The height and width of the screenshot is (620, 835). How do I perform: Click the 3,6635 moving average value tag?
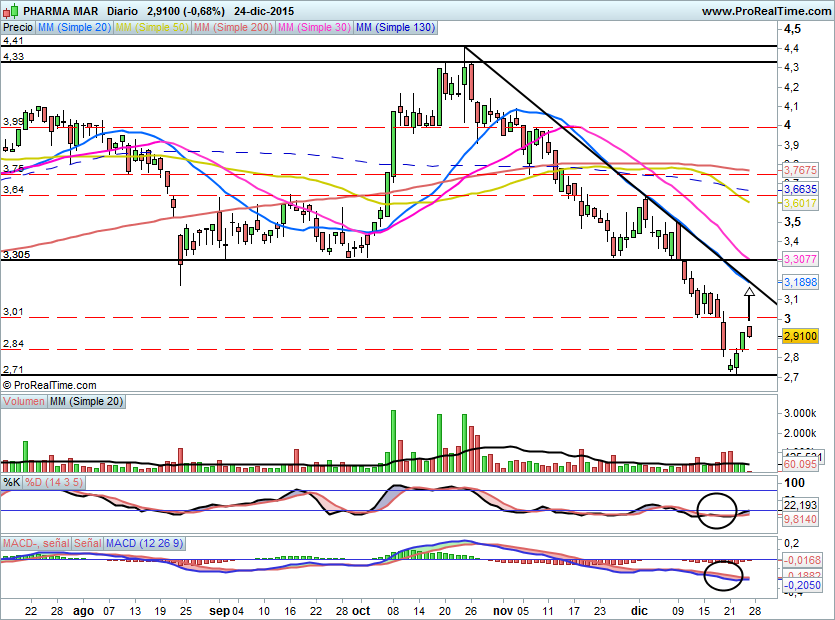click(800, 189)
